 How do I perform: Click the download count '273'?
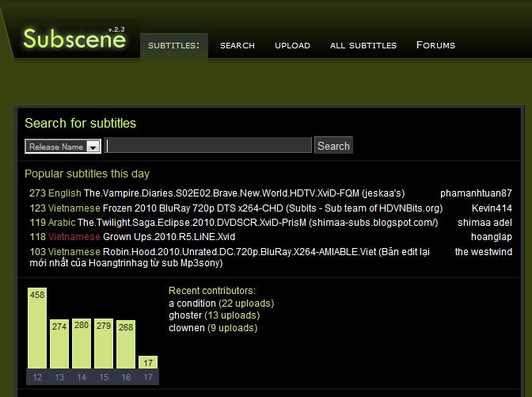pyautogui.click(x=37, y=193)
